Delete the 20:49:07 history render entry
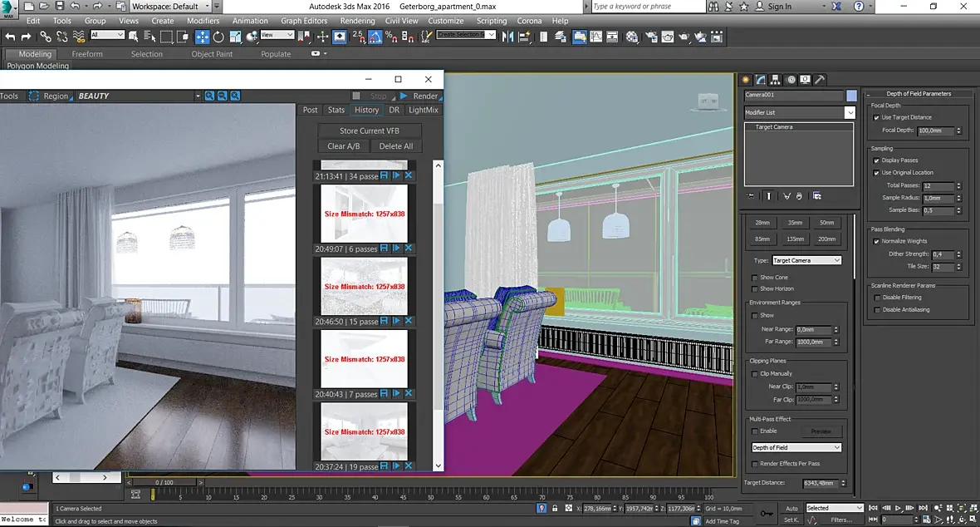 tap(409, 249)
